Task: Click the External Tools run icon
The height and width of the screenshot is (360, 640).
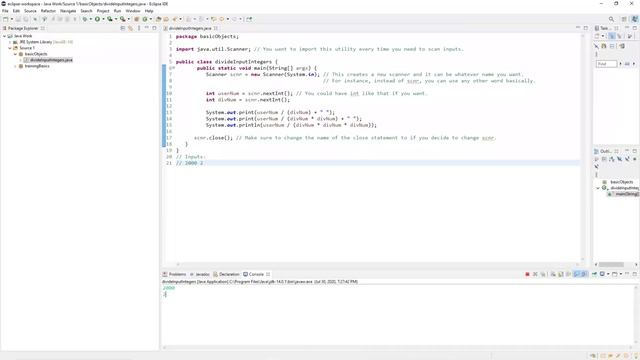Action: [122, 19]
